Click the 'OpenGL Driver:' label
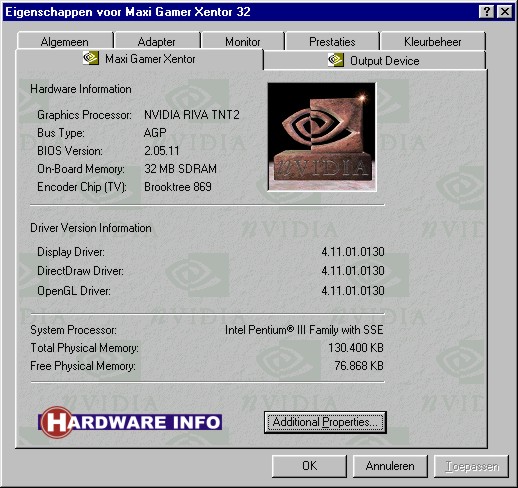518x488 pixels. pos(74,291)
